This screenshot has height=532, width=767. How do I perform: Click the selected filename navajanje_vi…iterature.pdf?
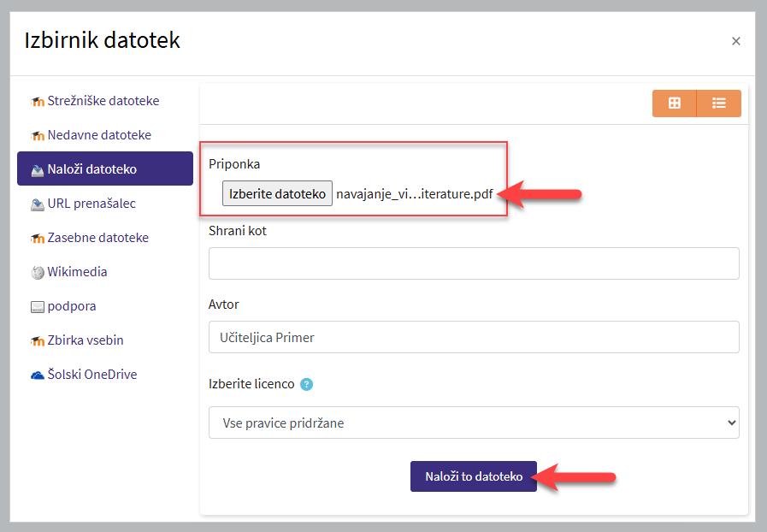(x=415, y=193)
